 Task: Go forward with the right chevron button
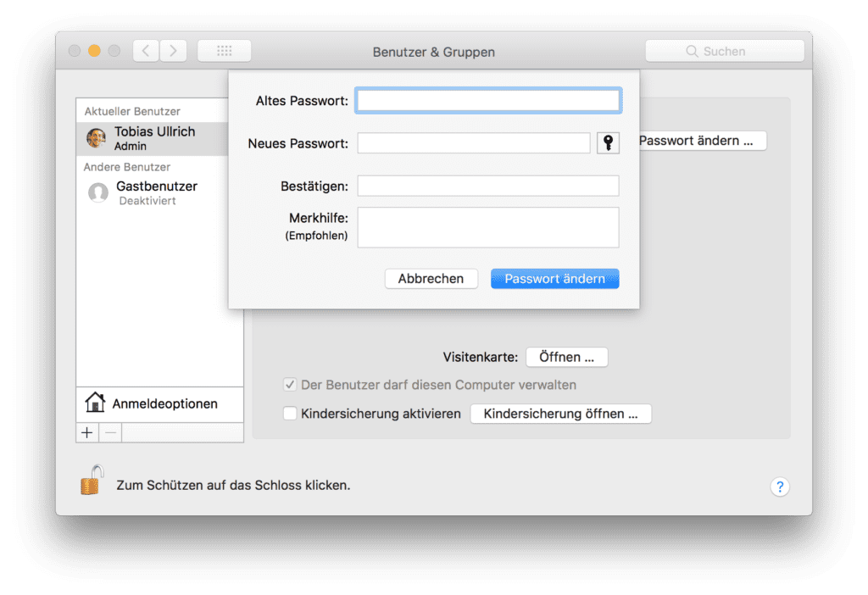click(173, 51)
